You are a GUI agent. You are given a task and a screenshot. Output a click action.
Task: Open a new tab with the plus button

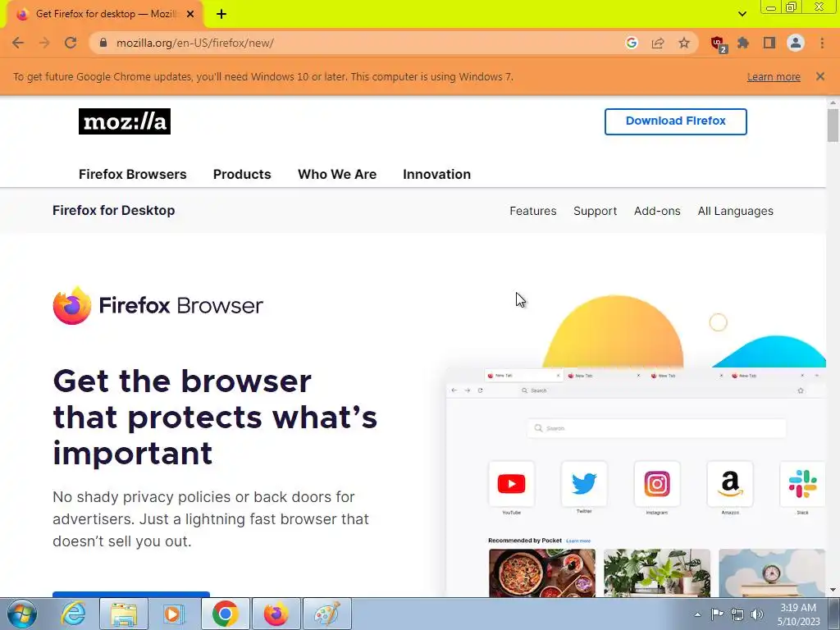pos(221,14)
